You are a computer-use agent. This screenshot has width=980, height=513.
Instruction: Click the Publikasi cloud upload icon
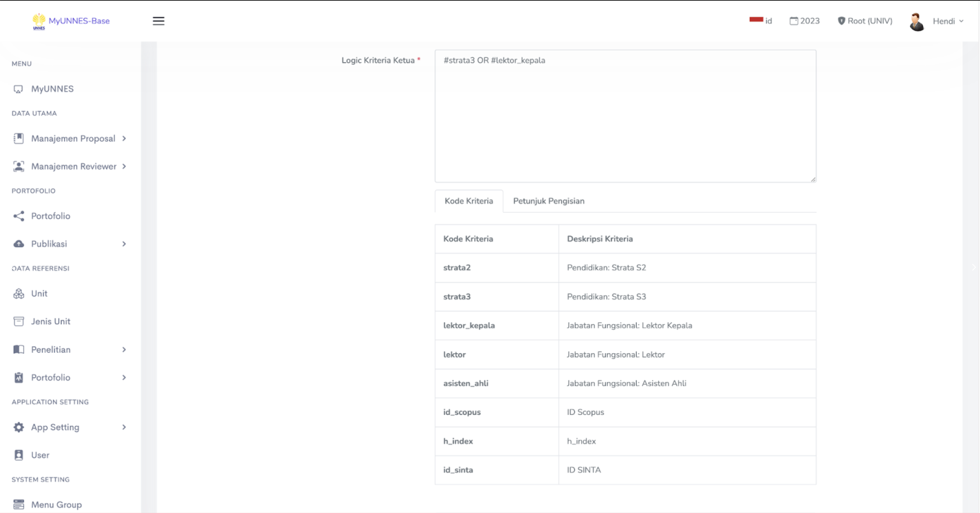18,244
